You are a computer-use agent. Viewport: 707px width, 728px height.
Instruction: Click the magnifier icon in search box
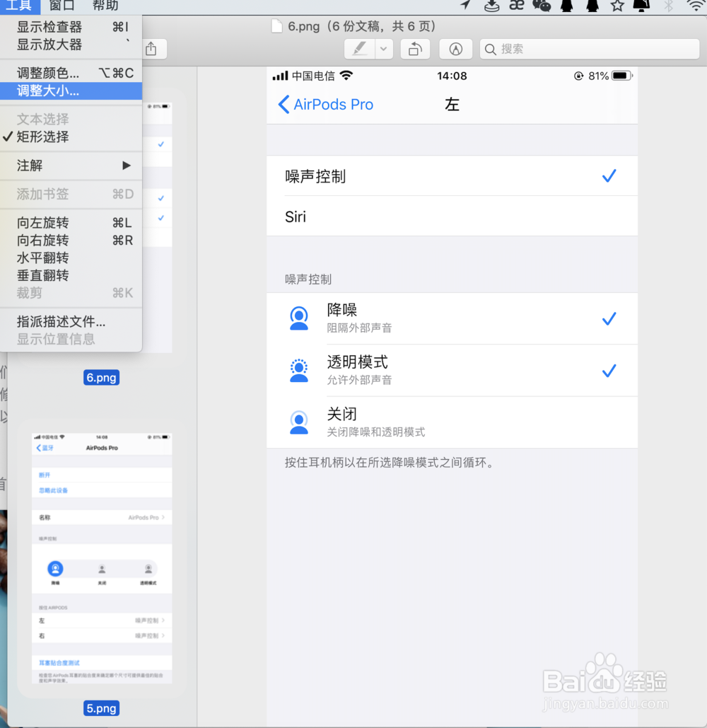coord(491,50)
